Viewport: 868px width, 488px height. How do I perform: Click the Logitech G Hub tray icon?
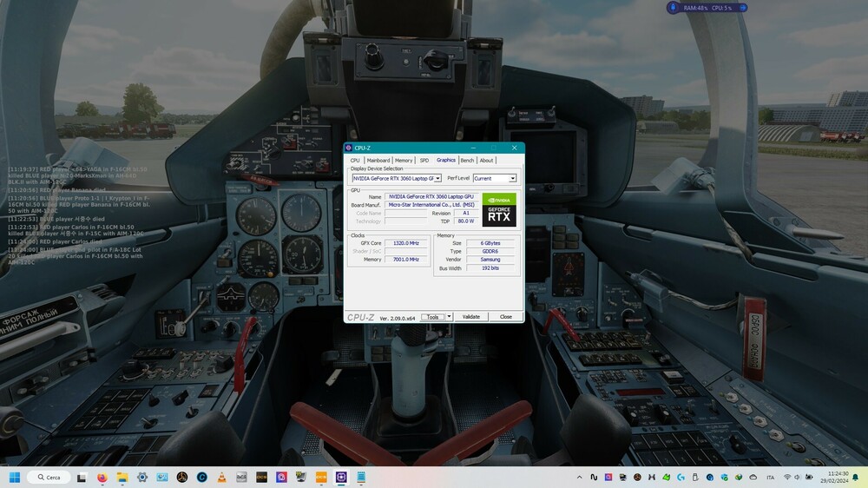click(x=681, y=477)
